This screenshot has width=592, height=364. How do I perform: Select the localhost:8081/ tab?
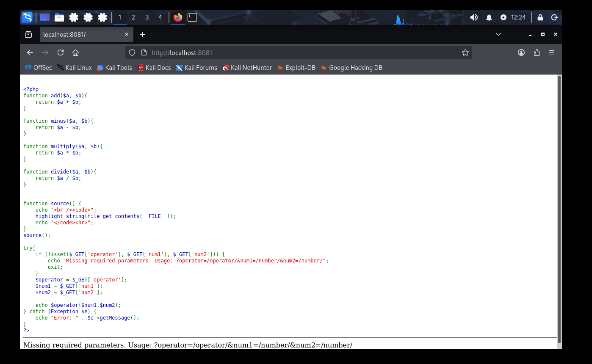[x=80, y=35]
